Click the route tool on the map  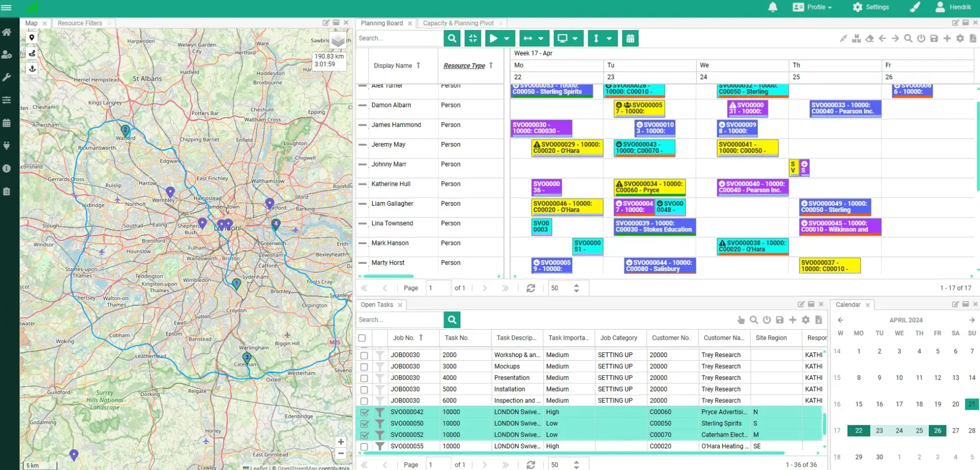tap(32, 53)
